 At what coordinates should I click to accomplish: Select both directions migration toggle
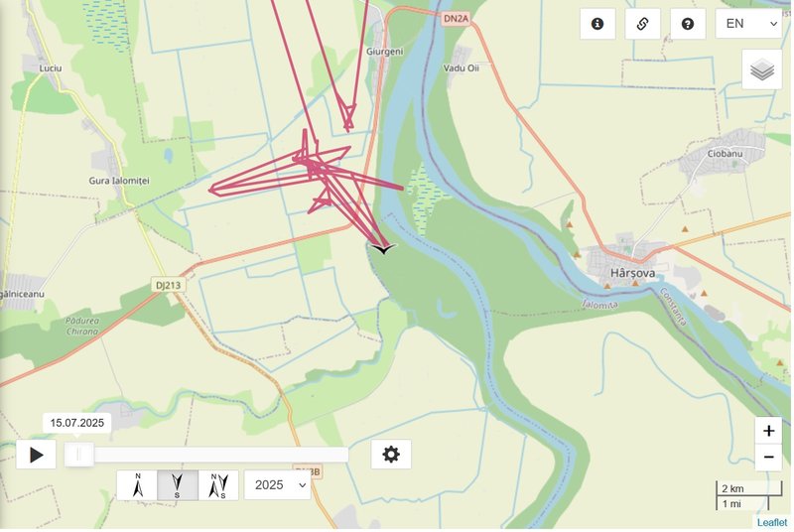(x=218, y=485)
